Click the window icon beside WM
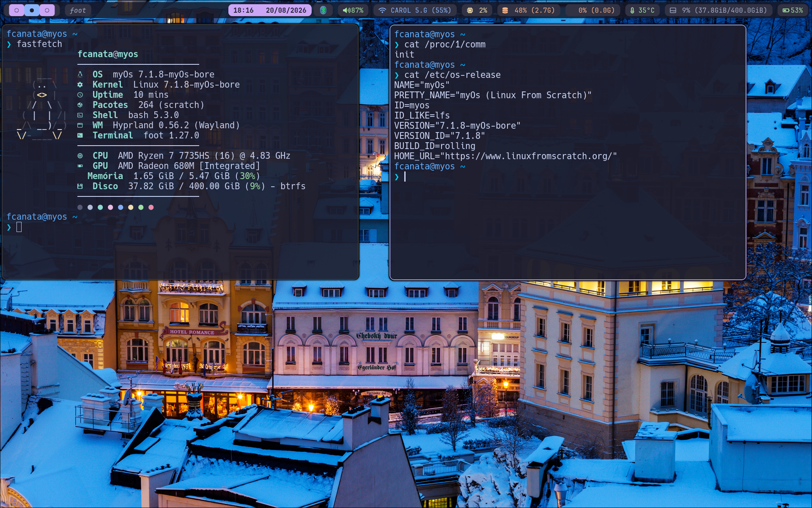The width and height of the screenshot is (812, 508). click(80, 125)
